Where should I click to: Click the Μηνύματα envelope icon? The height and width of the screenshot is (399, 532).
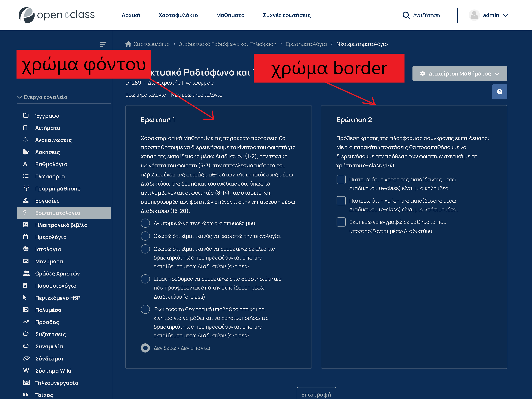(x=26, y=261)
